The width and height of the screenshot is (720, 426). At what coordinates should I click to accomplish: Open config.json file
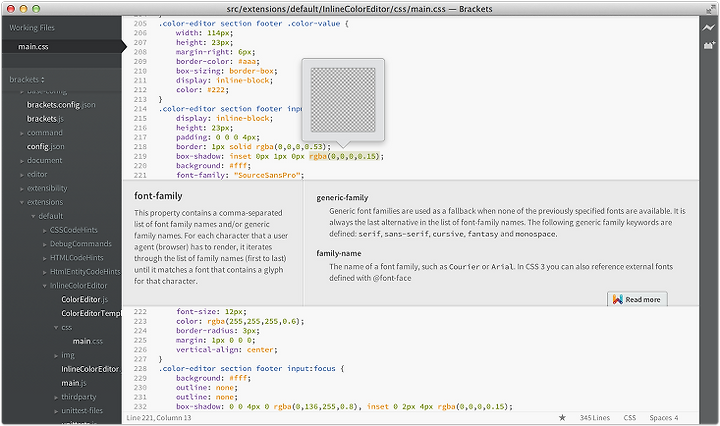[45, 146]
